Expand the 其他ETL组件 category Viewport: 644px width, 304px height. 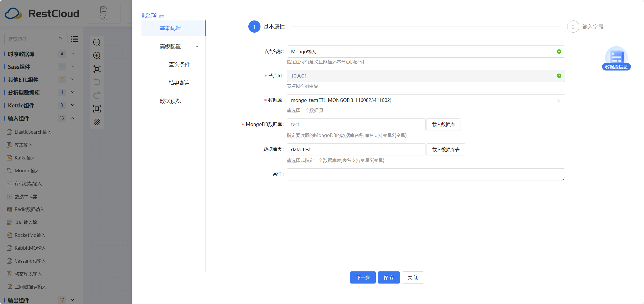pos(73,79)
